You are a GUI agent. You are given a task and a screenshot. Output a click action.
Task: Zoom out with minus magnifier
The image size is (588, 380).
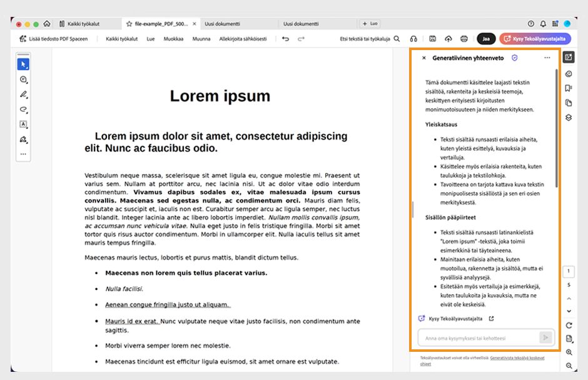569,366
